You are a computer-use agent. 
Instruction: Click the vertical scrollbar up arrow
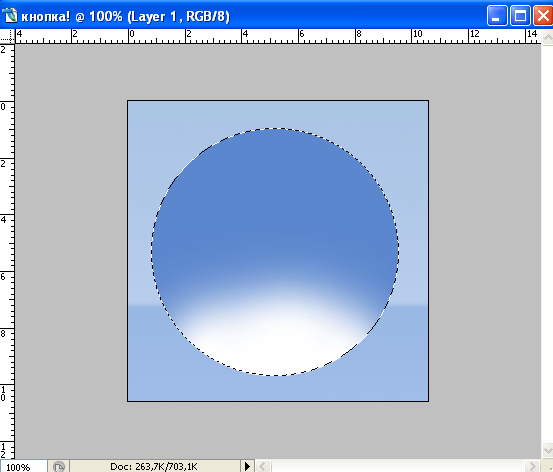547,37
